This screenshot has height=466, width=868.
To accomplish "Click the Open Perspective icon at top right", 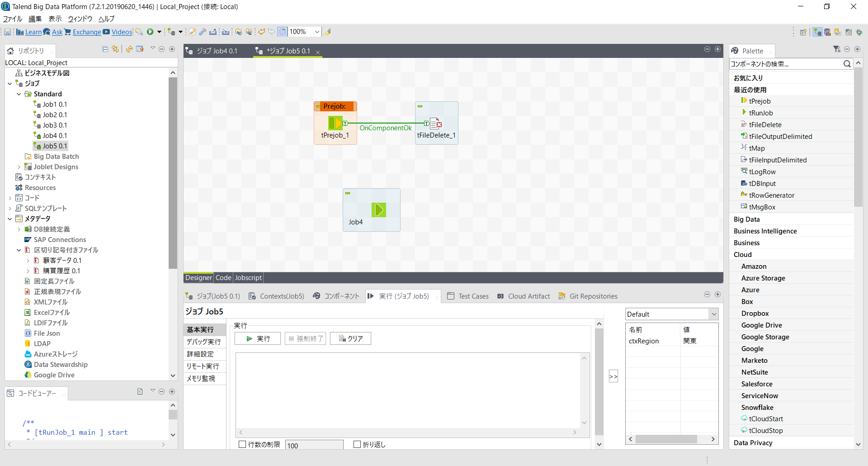I will pos(803,32).
